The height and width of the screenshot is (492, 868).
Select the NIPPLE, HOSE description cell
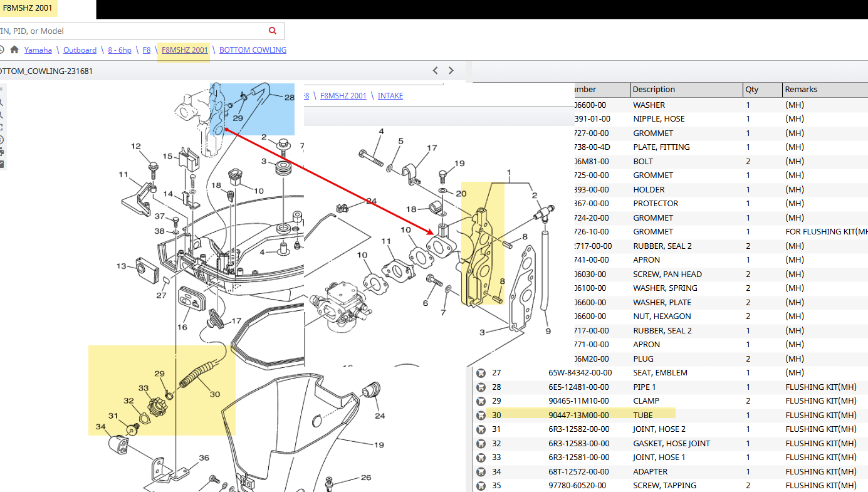[659, 118]
